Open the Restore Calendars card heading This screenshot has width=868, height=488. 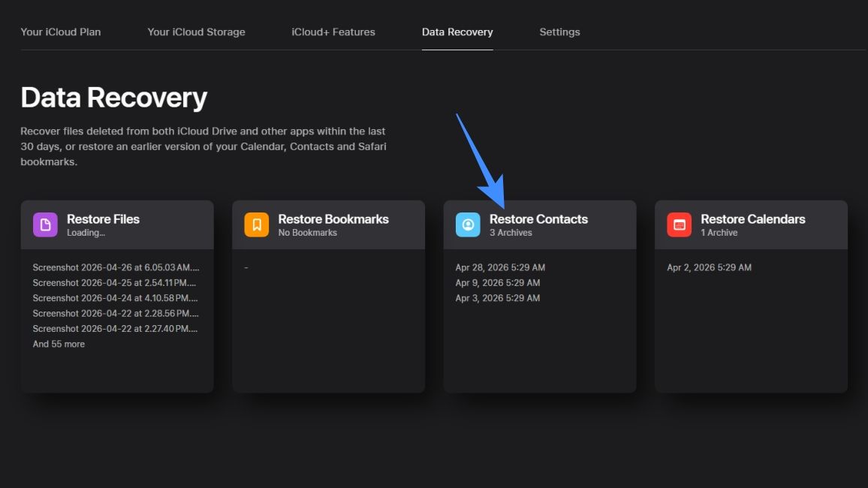coord(753,219)
